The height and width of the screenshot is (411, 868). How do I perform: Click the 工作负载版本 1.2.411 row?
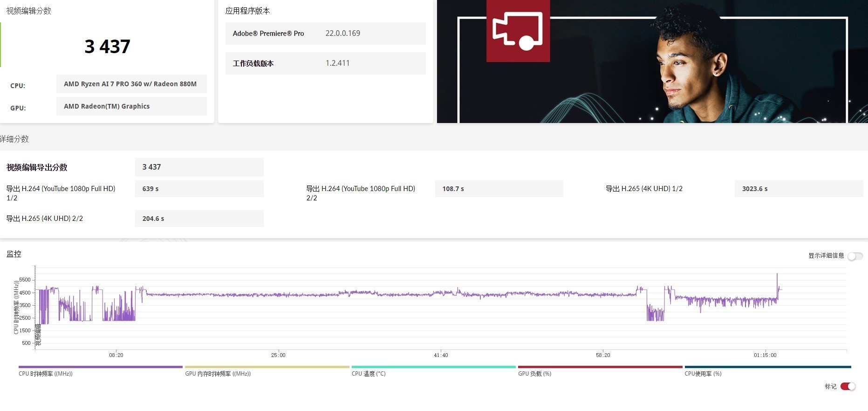[x=325, y=63]
